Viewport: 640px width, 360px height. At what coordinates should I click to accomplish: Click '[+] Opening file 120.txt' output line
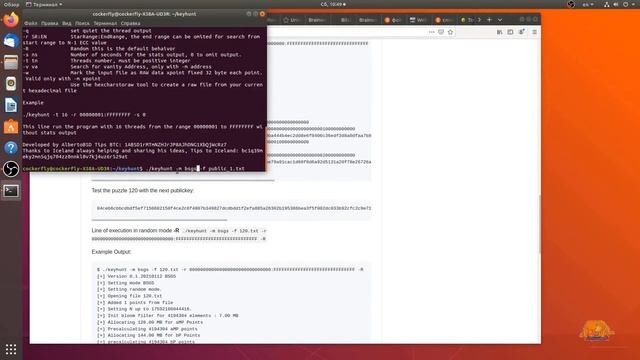(x=129, y=296)
